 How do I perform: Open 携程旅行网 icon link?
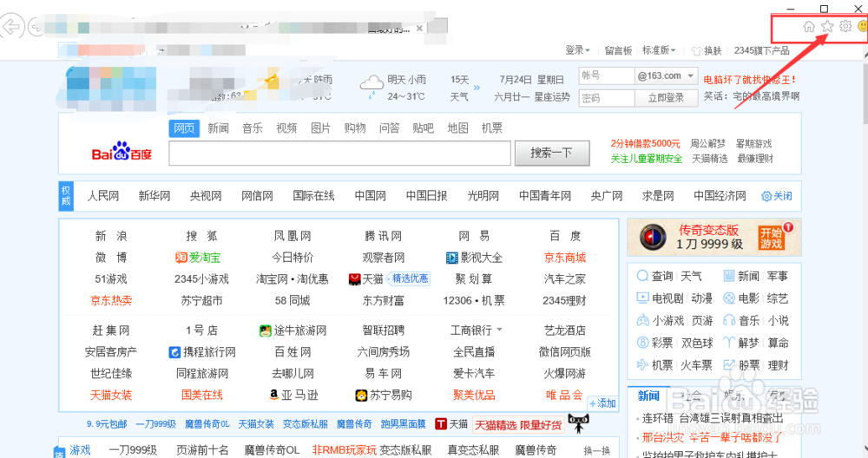pos(202,352)
